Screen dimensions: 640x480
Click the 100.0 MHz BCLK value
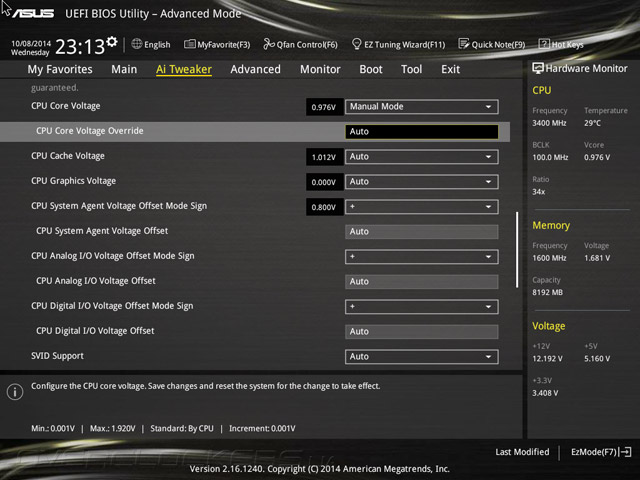tap(550, 157)
